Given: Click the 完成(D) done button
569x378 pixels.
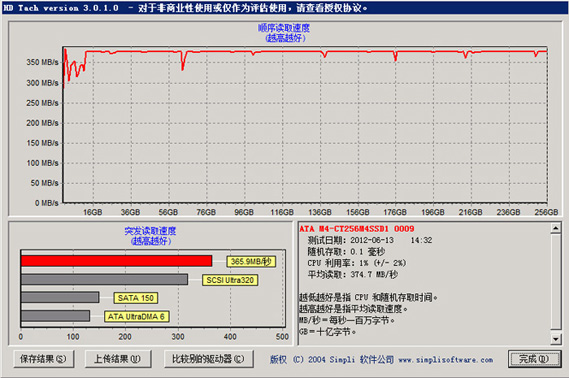Looking at the screenshot, I should [x=534, y=359].
